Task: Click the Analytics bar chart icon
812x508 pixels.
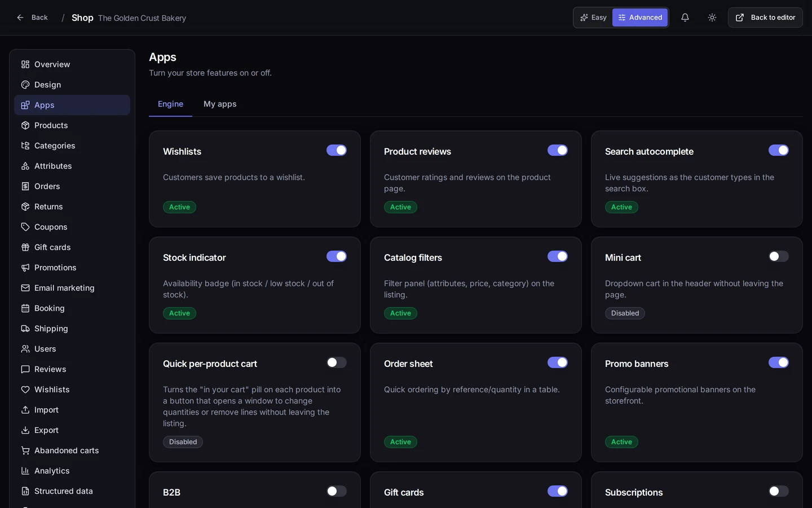Action: pyautogui.click(x=25, y=471)
